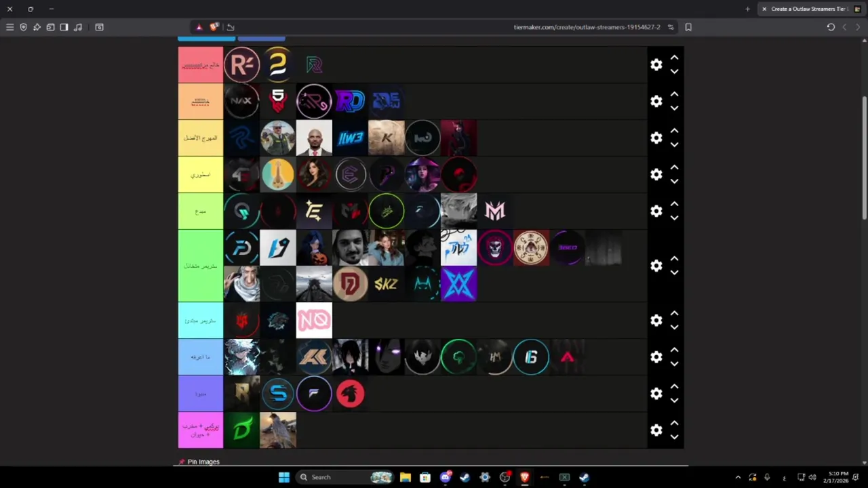
Task: Select the blue IIW3 logo thumbnail
Action: [350, 138]
